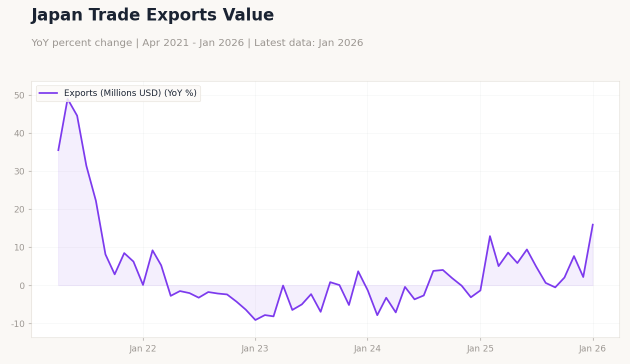Click the spike just after Jan 25
The height and width of the screenshot is (364, 630).
point(490,236)
